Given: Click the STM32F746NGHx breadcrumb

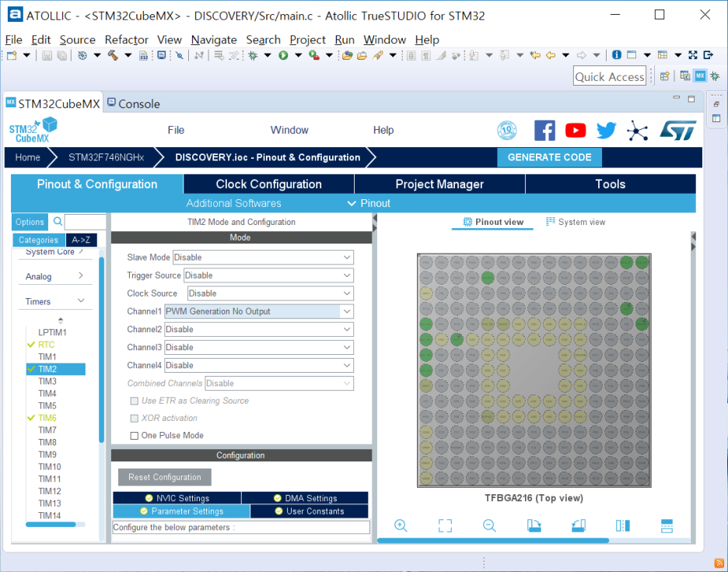Looking at the screenshot, I should (107, 157).
